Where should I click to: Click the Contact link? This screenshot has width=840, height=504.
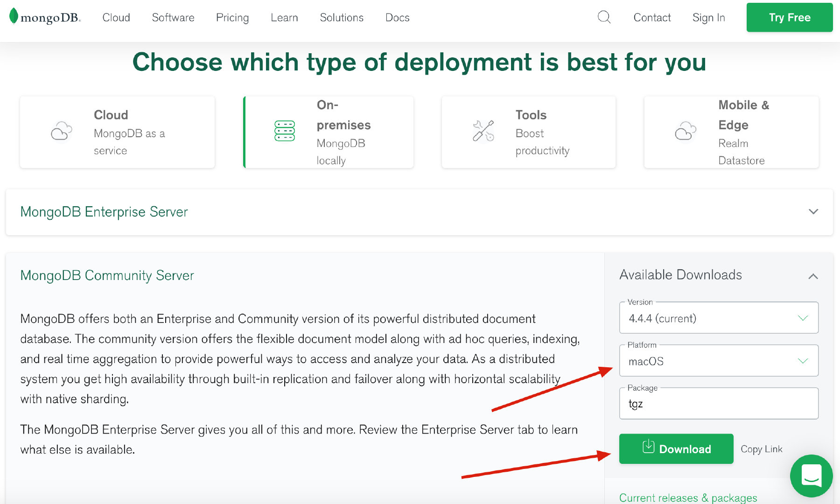[652, 18]
